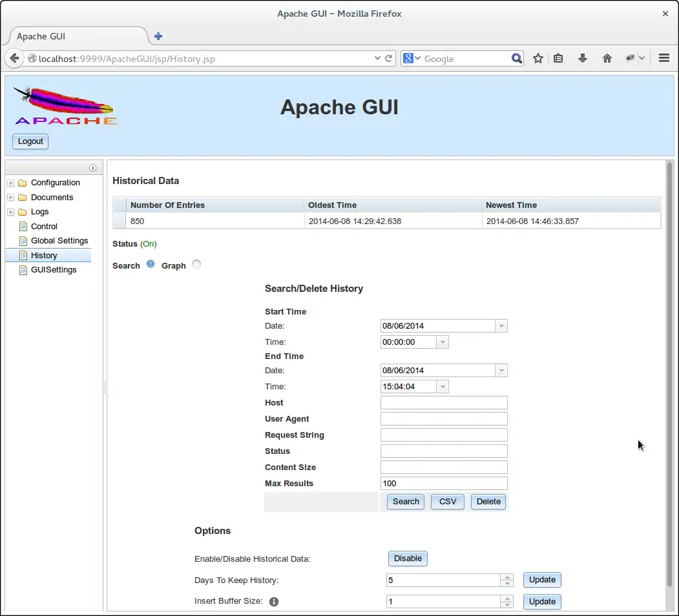679x616 pixels.
Task: Click the Status filter input field
Action: click(x=444, y=451)
